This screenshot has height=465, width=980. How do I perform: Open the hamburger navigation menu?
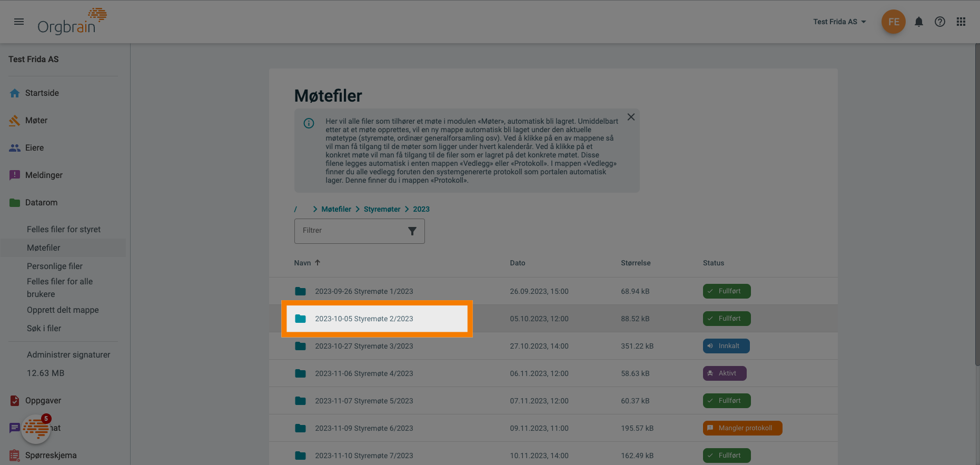coord(19,22)
